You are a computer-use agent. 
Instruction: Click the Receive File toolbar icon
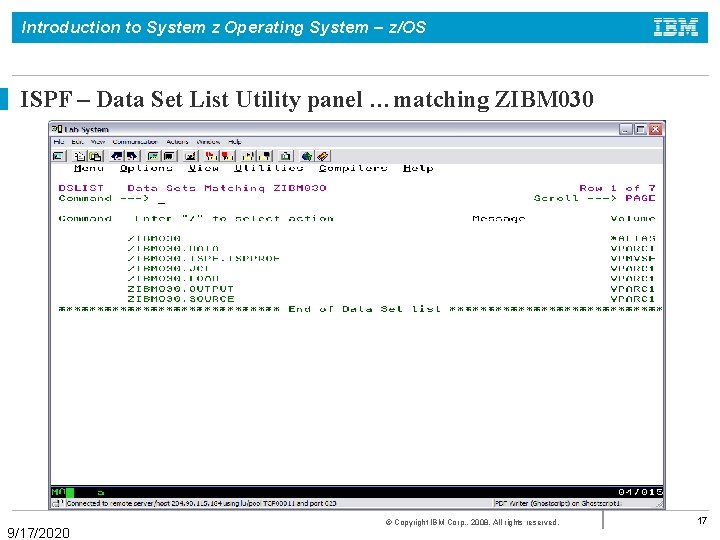tap(132, 156)
